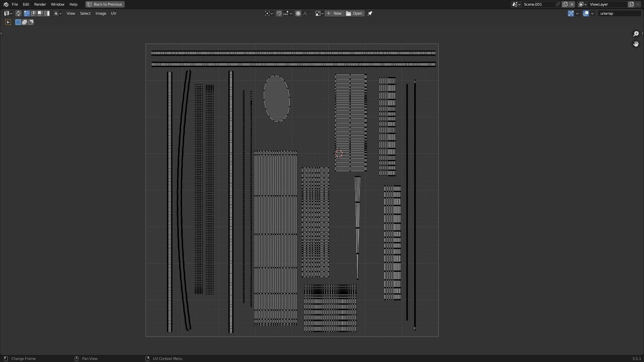
Task: Toggle UV sync selection button
Action: (x=18, y=13)
